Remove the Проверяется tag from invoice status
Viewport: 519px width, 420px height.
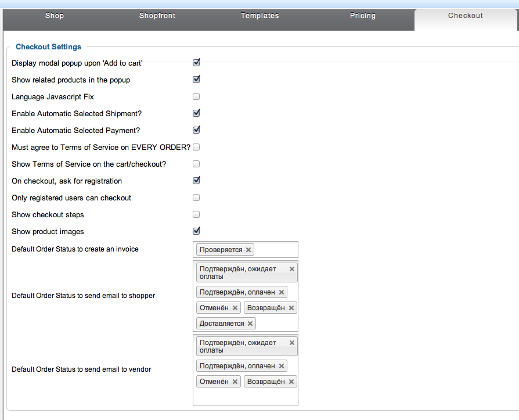tap(248, 250)
